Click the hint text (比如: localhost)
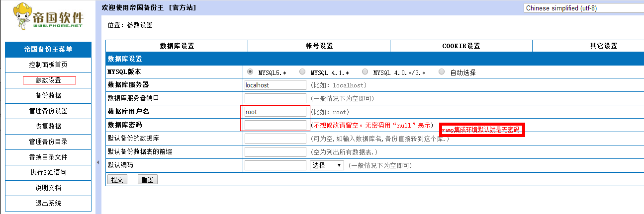Image resolution: width=644 pixels, height=214 pixels. 338,85
